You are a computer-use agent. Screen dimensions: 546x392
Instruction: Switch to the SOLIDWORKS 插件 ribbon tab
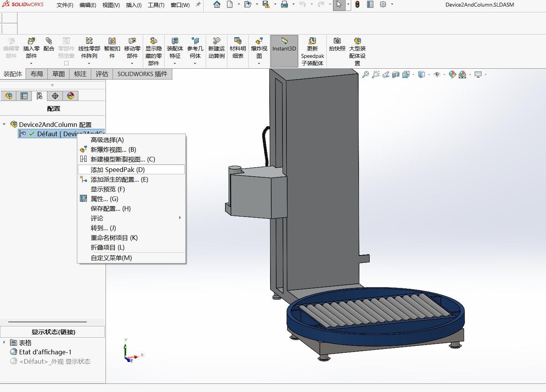coord(142,74)
